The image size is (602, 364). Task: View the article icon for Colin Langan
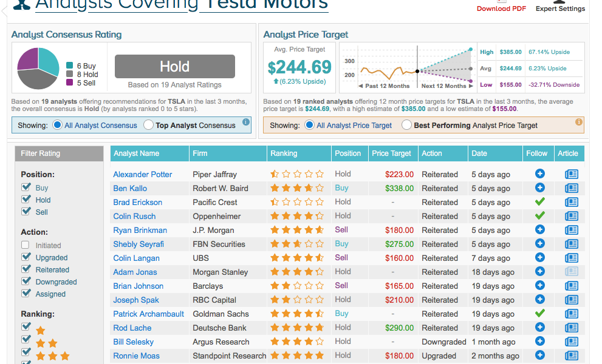(x=571, y=258)
